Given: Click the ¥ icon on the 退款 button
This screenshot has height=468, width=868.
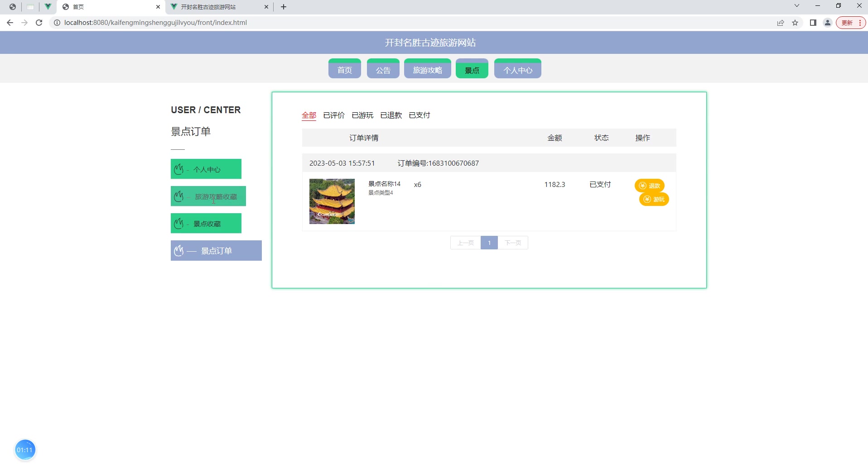Looking at the screenshot, I should [x=643, y=186].
